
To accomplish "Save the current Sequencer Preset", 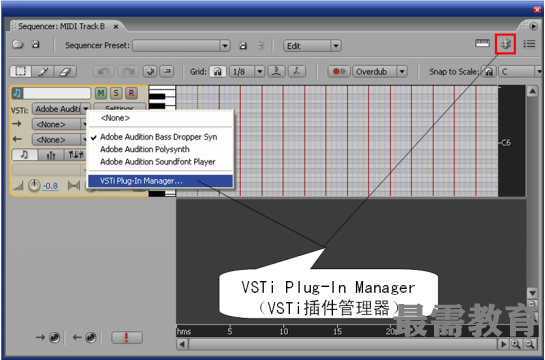I will (x=243, y=46).
